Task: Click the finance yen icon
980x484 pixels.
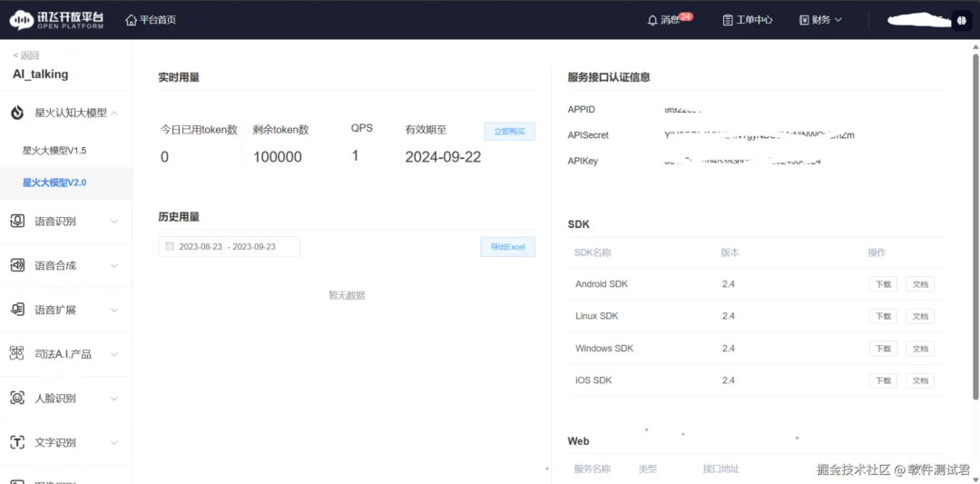Action: tap(804, 20)
